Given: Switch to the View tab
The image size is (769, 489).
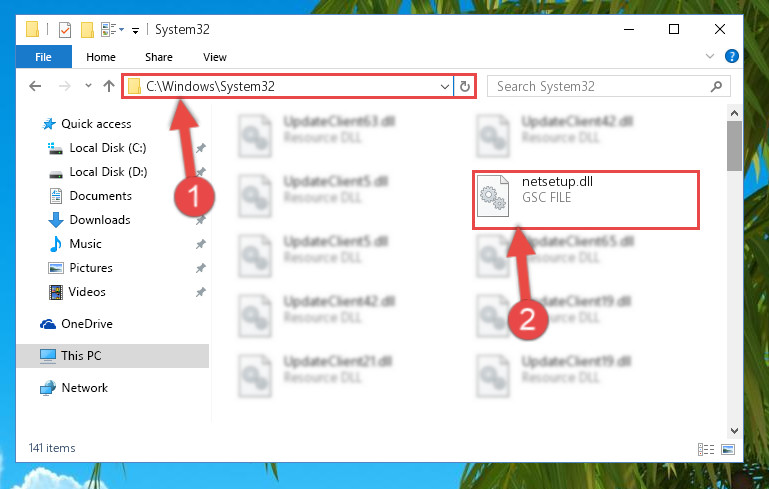Looking at the screenshot, I should coord(215,57).
